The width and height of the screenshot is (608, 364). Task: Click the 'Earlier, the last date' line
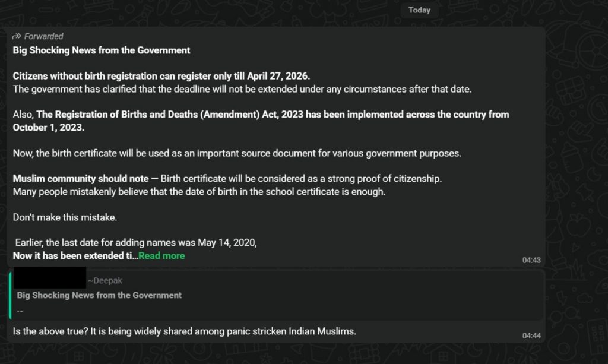(x=135, y=243)
